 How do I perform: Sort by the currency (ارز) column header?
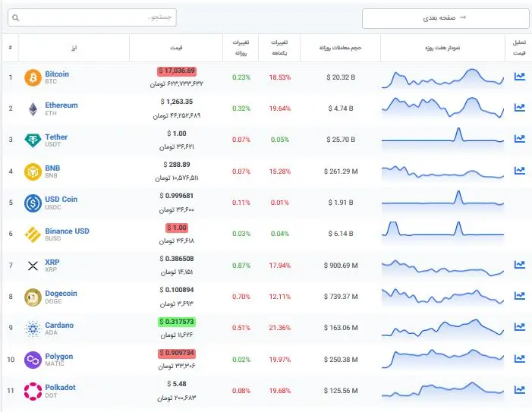(74, 48)
